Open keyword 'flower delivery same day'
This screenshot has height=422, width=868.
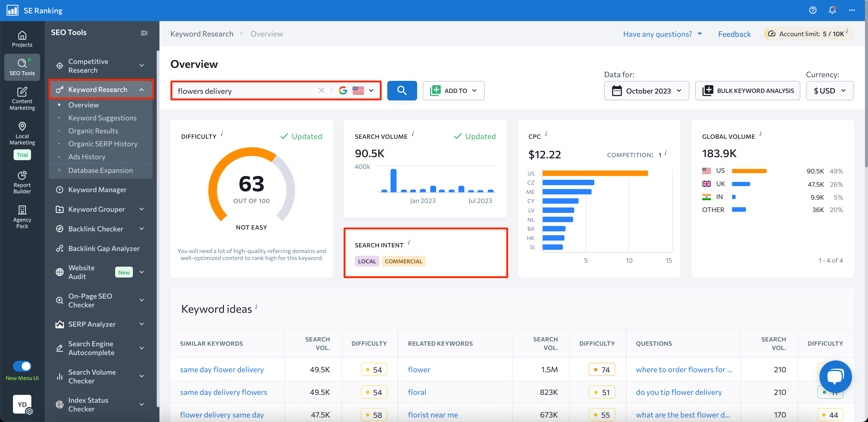pos(222,414)
